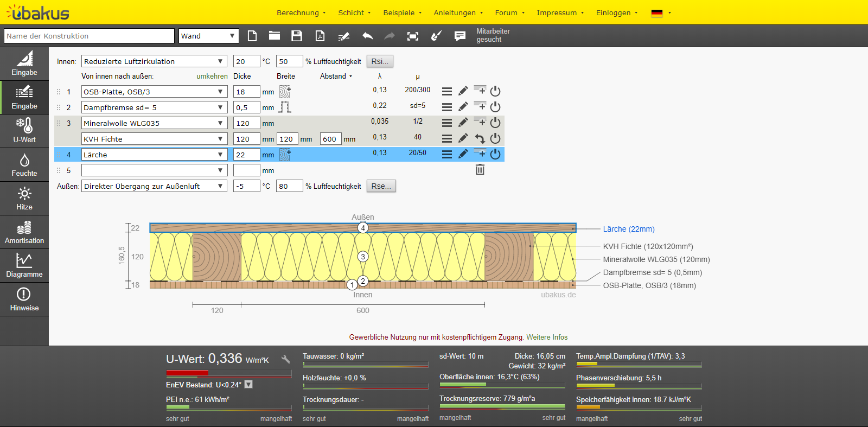
Task: Save the construction with the floppy disk icon
Action: tap(296, 36)
